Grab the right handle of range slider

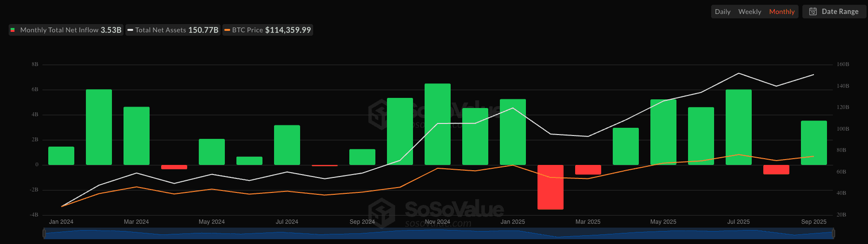pos(833,233)
